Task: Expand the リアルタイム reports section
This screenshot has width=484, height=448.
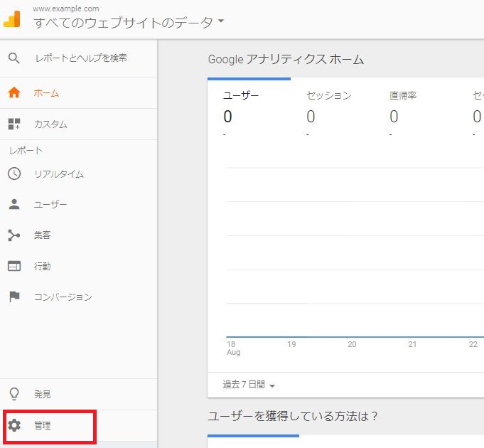Action: click(78, 174)
